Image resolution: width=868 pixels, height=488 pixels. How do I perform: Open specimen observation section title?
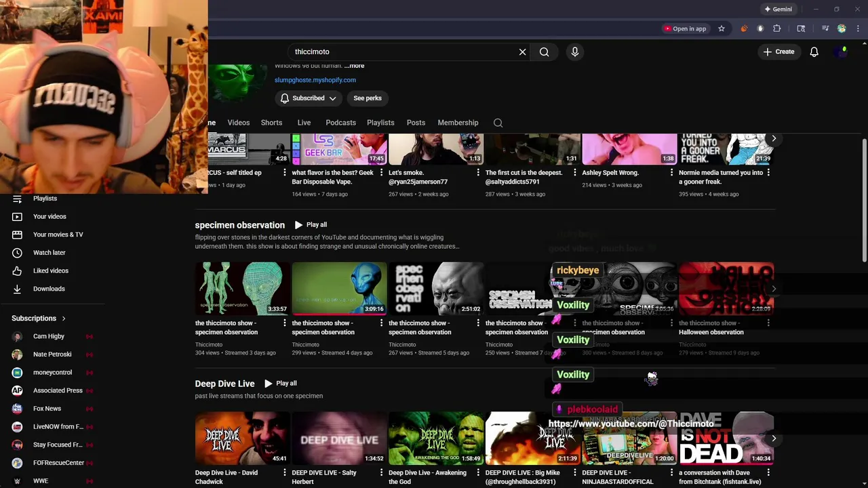[x=239, y=225]
